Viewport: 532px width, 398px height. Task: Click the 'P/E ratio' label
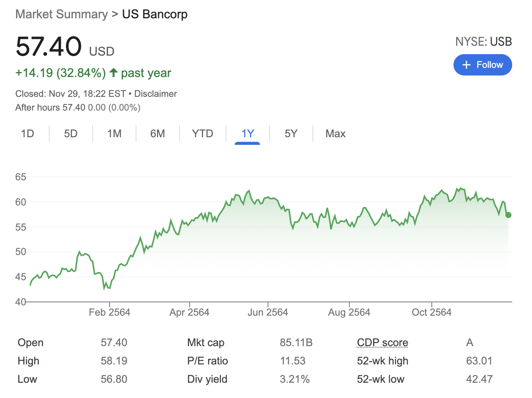[208, 361]
